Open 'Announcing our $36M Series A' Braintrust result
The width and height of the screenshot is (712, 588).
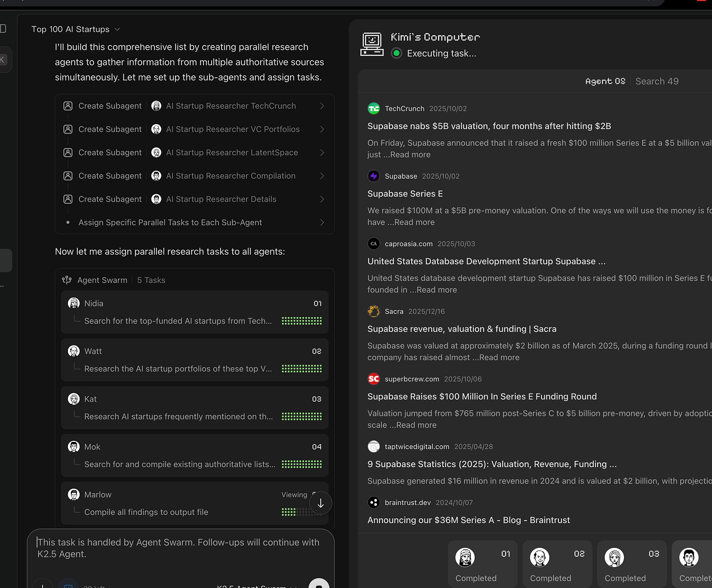pos(468,520)
